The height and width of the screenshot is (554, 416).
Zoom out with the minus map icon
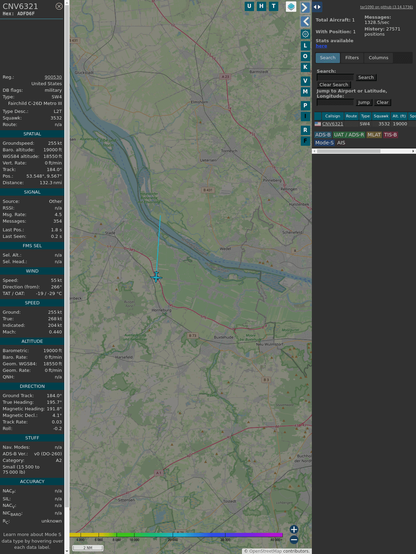tap(294, 540)
